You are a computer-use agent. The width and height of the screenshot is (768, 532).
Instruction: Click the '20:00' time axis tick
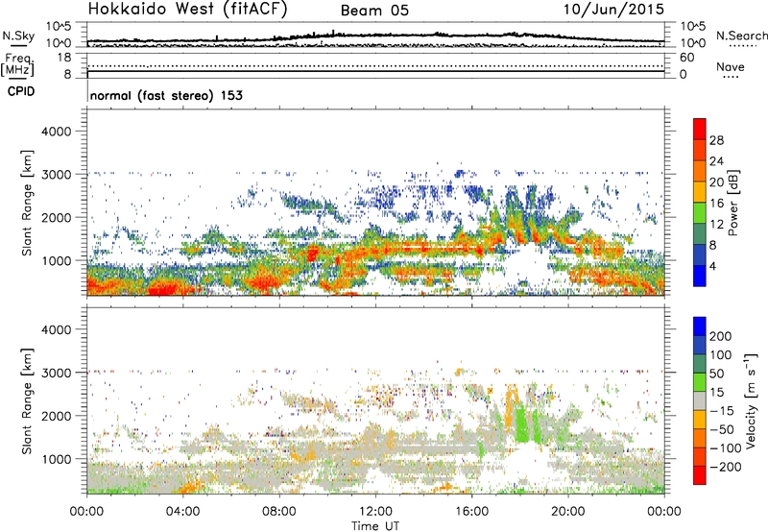567,512
